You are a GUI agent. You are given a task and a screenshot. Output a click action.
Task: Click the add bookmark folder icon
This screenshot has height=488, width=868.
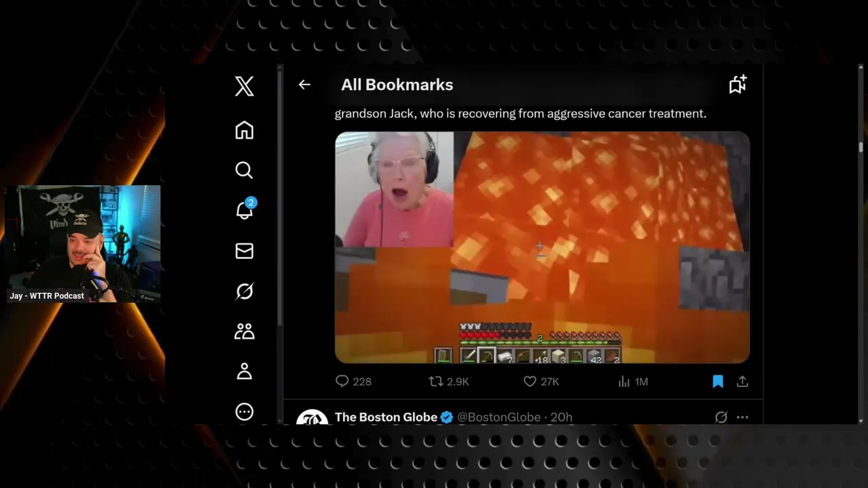[738, 85]
